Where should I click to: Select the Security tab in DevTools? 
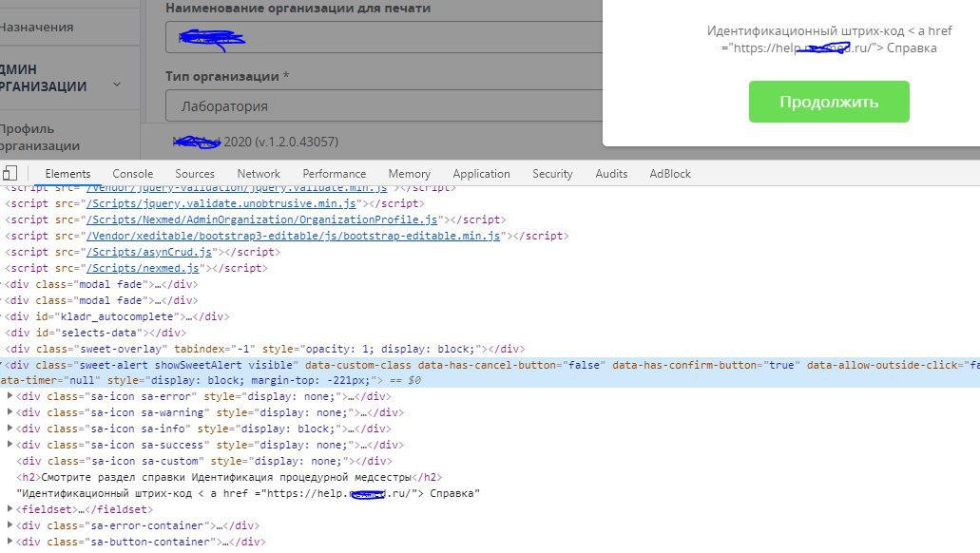(x=552, y=174)
